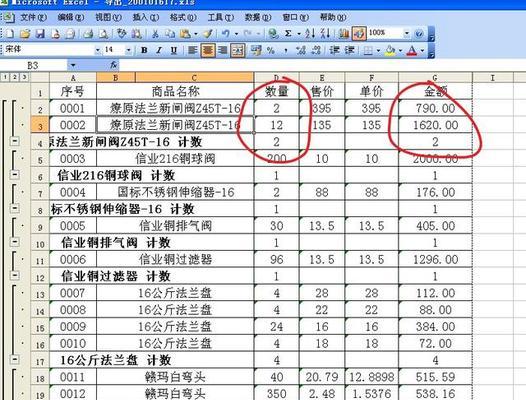Open the zoom percentage dropdown
Screen dimensions: 526x400
pyautogui.click(x=407, y=33)
